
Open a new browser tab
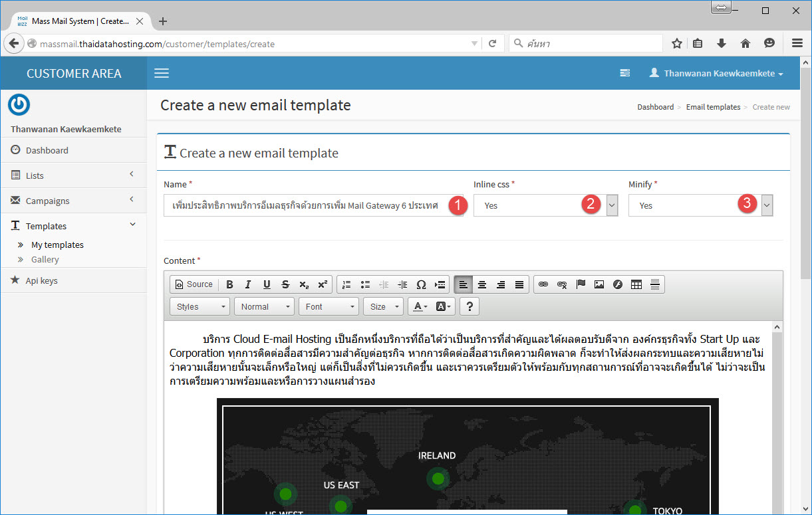pyautogui.click(x=162, y=21)
